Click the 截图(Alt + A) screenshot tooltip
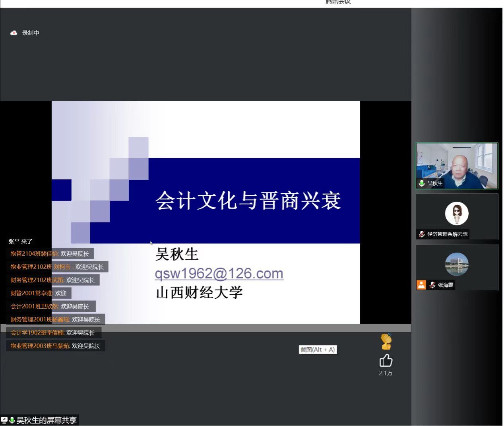The image size is (504, 426). (318, 350)
